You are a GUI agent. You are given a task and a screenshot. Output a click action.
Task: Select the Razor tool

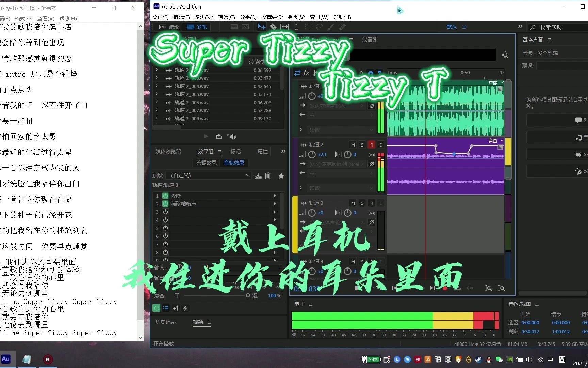pyautogui.click(x=273, y=27)
